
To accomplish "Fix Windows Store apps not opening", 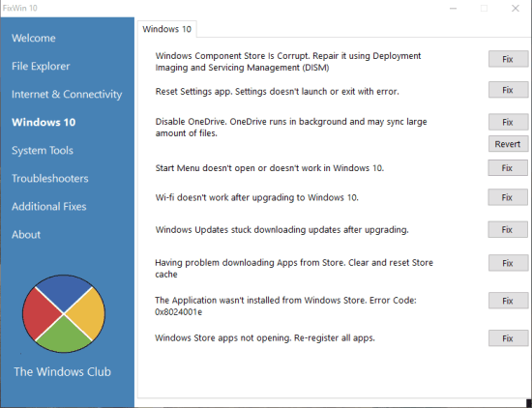I will click(x=508, y=338).
